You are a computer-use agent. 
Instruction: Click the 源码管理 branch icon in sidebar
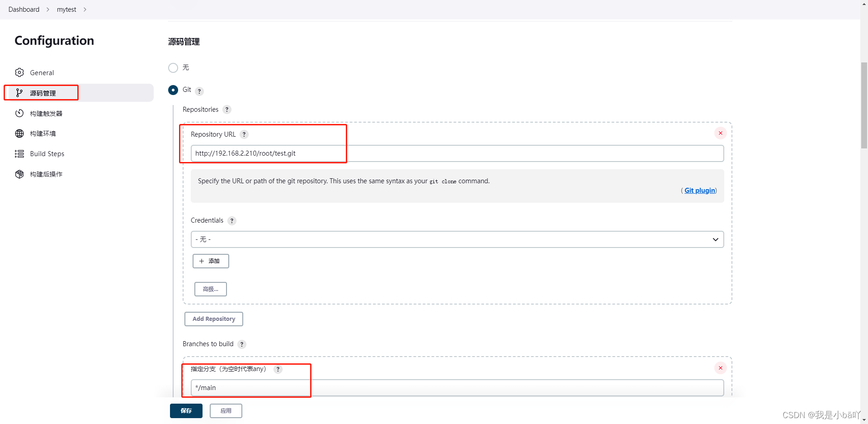tap(19, 93)
